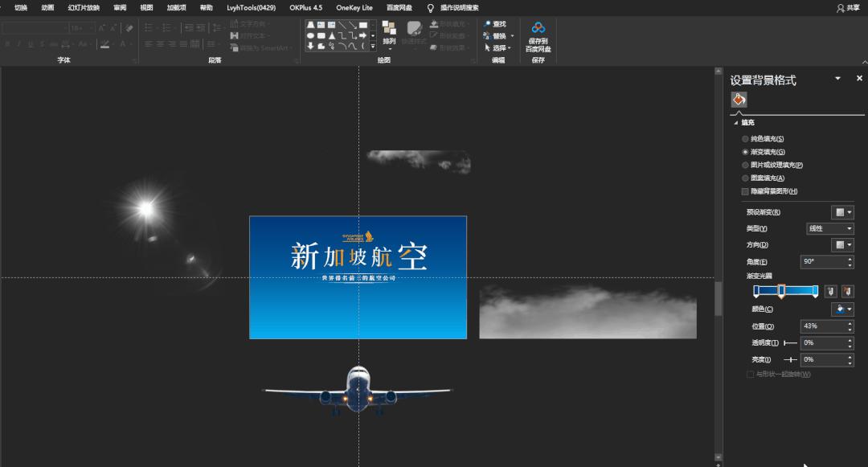Viewport: 868px width, 467px height.
Task: Choose 图片或纹理填充 picture fill option
Action: point(745,164)
